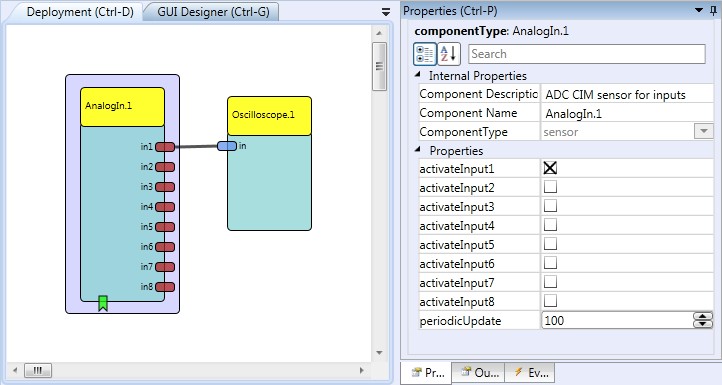Select the green event trigger marker on AnalogIn.1
The image size is (722, 385).
pos(103,303)
